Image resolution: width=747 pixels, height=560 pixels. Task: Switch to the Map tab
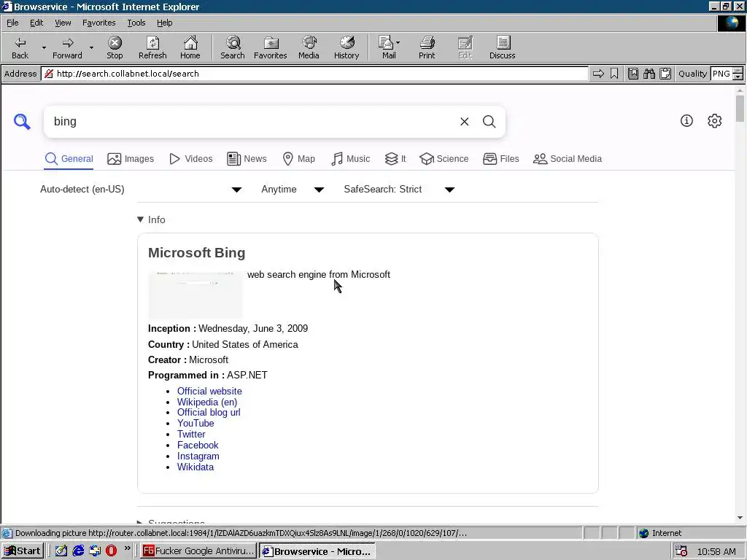pyautogui.click(x=298, y=158)
